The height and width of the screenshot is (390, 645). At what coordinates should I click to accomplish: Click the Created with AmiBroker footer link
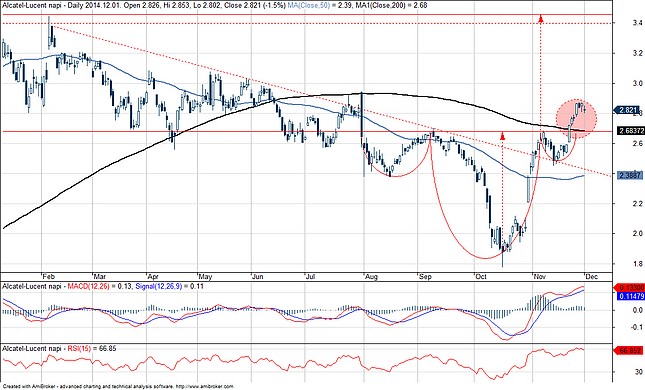(x=118, y=386)
